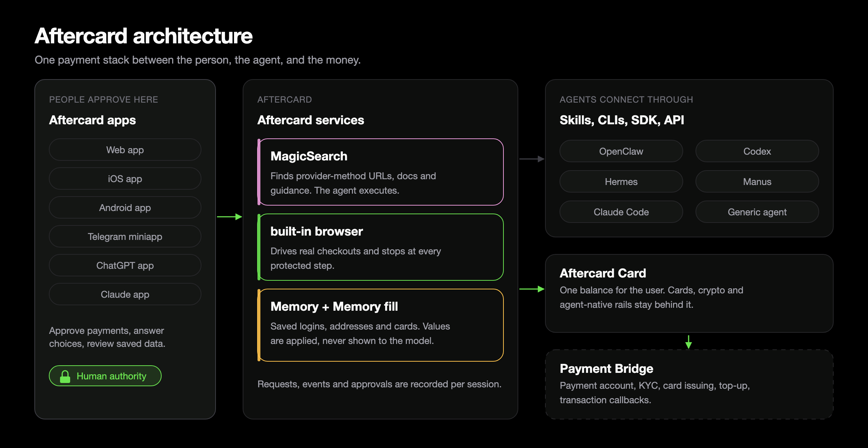This screenshot has height=448, width=868.
Task: Click the Aftercard architecture title
Action: 144,36
